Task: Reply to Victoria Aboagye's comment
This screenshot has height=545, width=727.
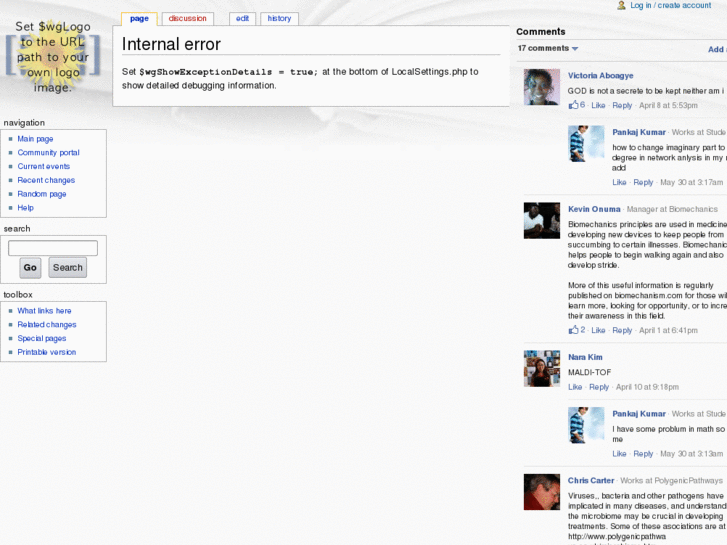Action: pos(622,105)
